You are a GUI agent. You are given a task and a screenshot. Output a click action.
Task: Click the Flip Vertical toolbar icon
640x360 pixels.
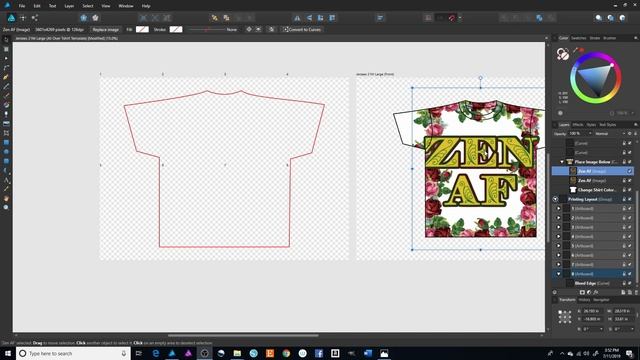309,18
